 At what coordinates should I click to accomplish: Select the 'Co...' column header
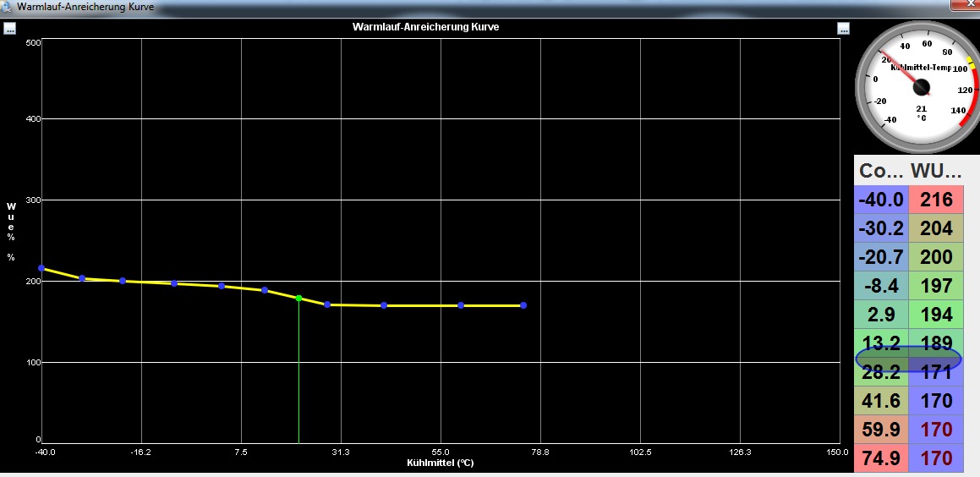coord(882,170)
